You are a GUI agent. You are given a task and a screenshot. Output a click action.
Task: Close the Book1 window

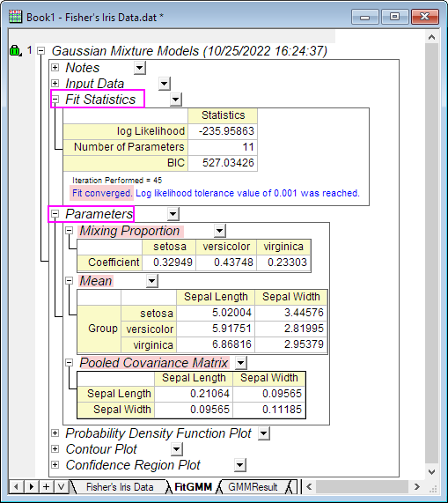(x=424, y=17)
